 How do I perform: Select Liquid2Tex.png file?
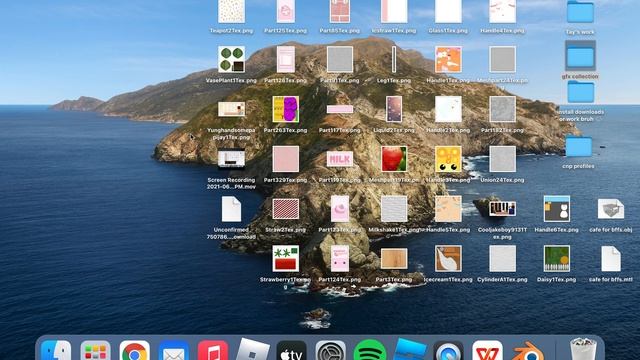click(394, 109)
